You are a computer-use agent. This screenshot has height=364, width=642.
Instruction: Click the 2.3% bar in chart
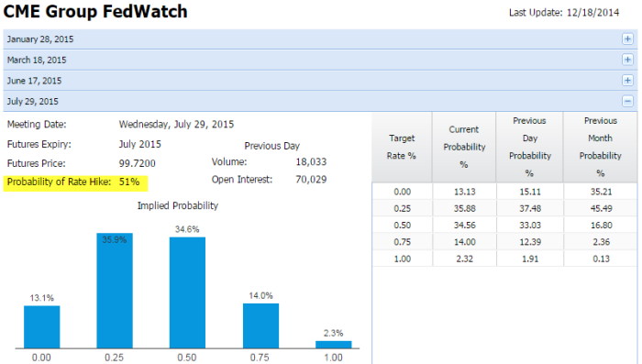tap(333, 345)
